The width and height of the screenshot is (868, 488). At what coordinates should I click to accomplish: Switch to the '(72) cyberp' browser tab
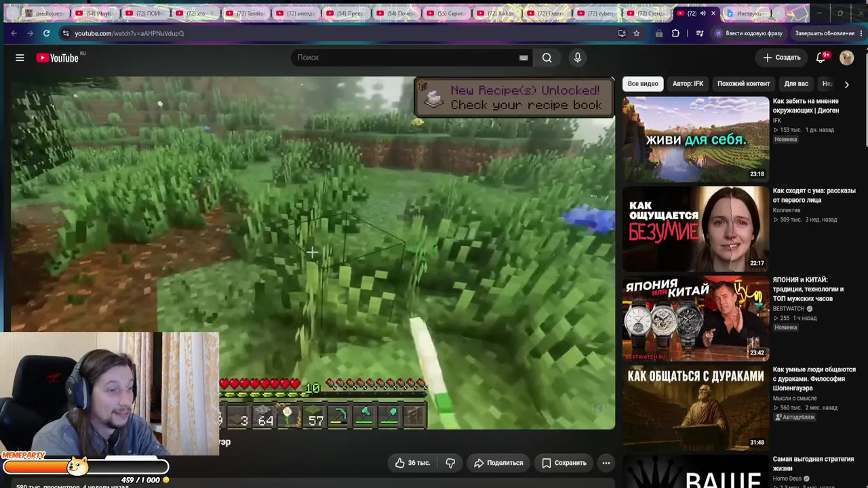click(597, 14)
